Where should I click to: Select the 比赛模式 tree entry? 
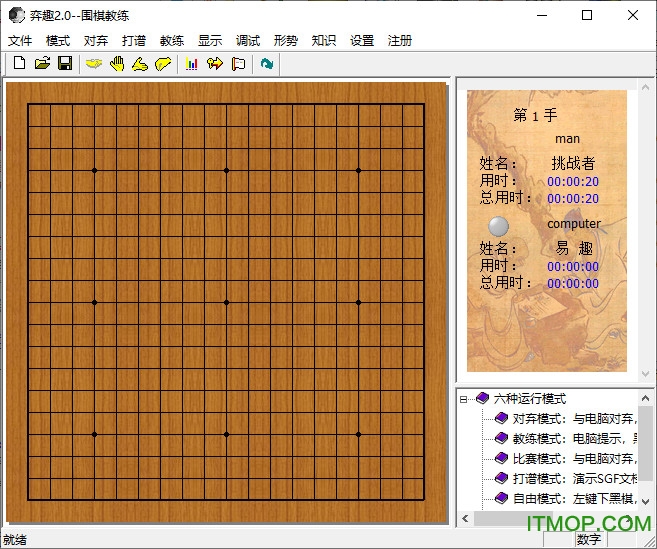click(x=575, y=458)
